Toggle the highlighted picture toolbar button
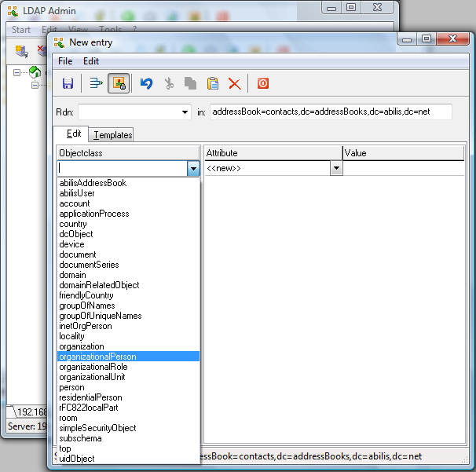 click(119, 83)
